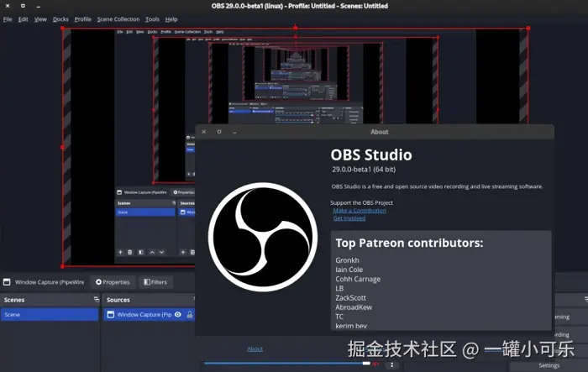The width and height of the screenshot is (588, 372).
Task: Toggle visibility eye of Window Capture source
Action: [178, 315]
